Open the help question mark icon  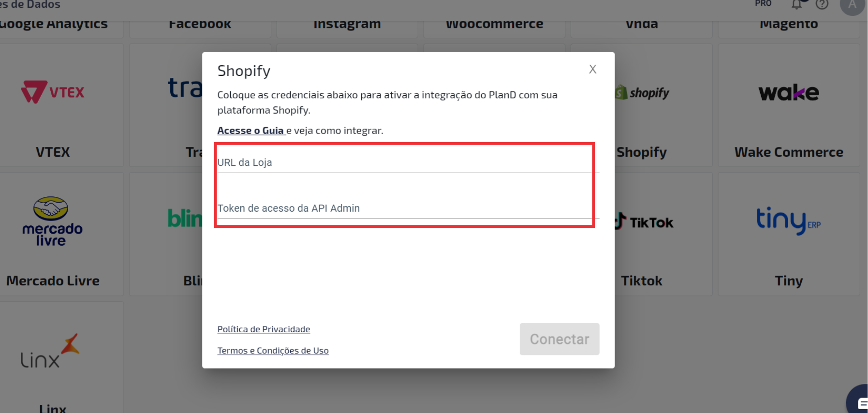pyautogui.click(x=822, y=4)
